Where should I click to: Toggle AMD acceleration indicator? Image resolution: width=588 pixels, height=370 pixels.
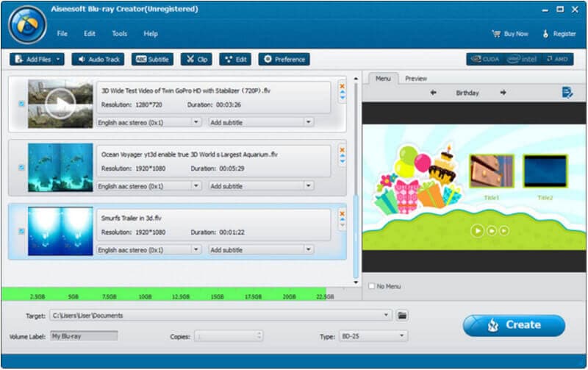(x=557, y=60)
